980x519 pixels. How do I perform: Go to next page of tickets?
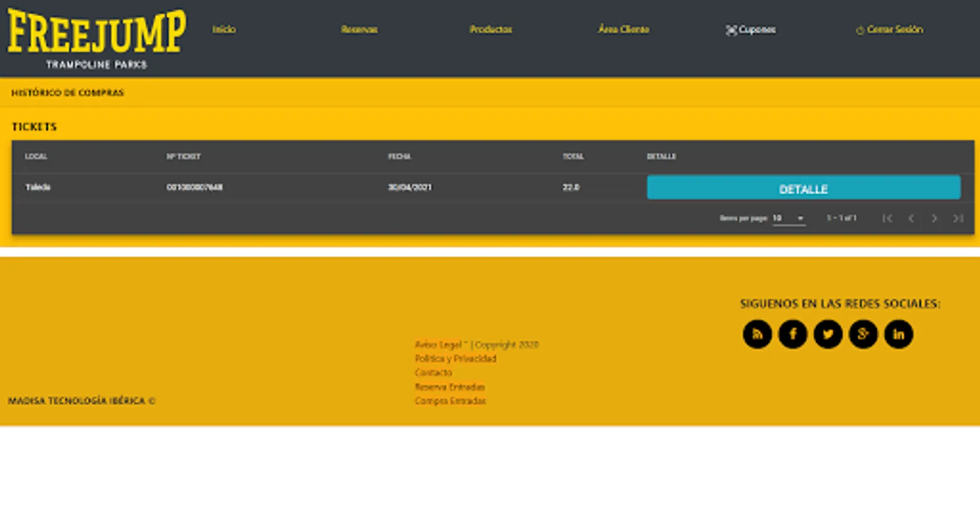tap(934, 218)
